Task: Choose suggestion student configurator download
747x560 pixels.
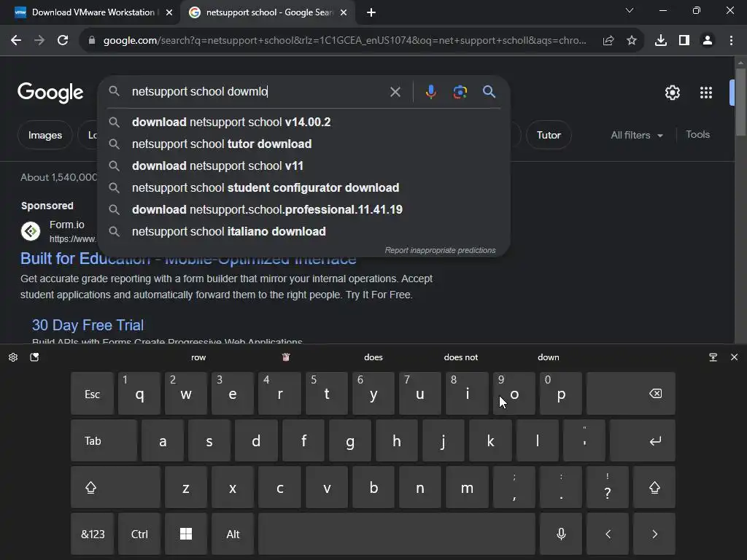Action: click(x=303, y=187)
